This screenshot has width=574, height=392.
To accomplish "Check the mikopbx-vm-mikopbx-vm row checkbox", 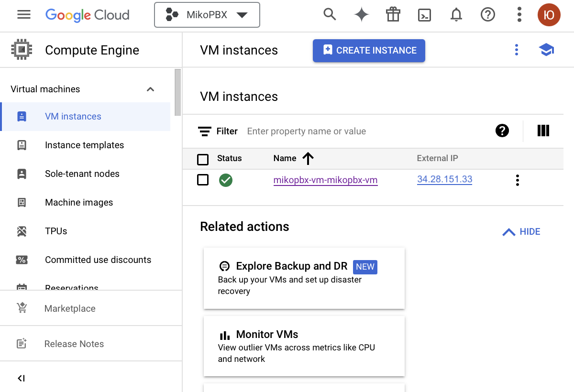I will (x=203, y=180).
